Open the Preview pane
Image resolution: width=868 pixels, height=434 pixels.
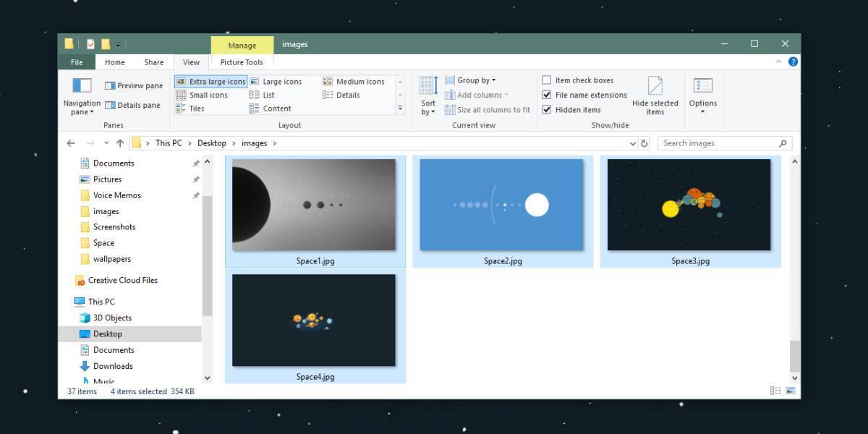pos(134,85)
